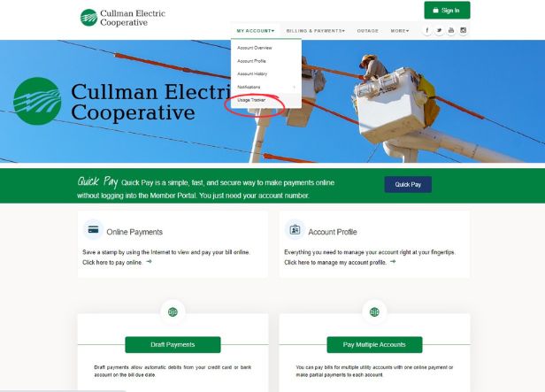Image resolution: width=545 pixels, height=392 pixels.
Task: Expand the Billing & Payments dropdown
Action: point(316,31)
